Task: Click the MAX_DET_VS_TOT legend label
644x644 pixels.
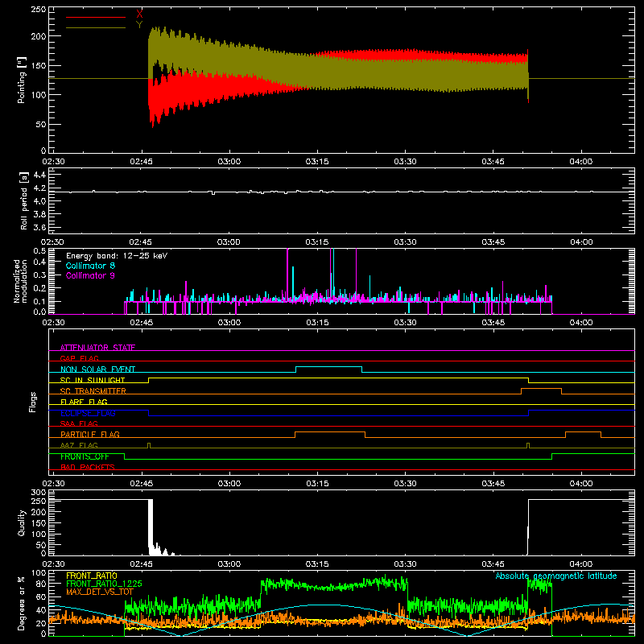Action: pos(100,592)
